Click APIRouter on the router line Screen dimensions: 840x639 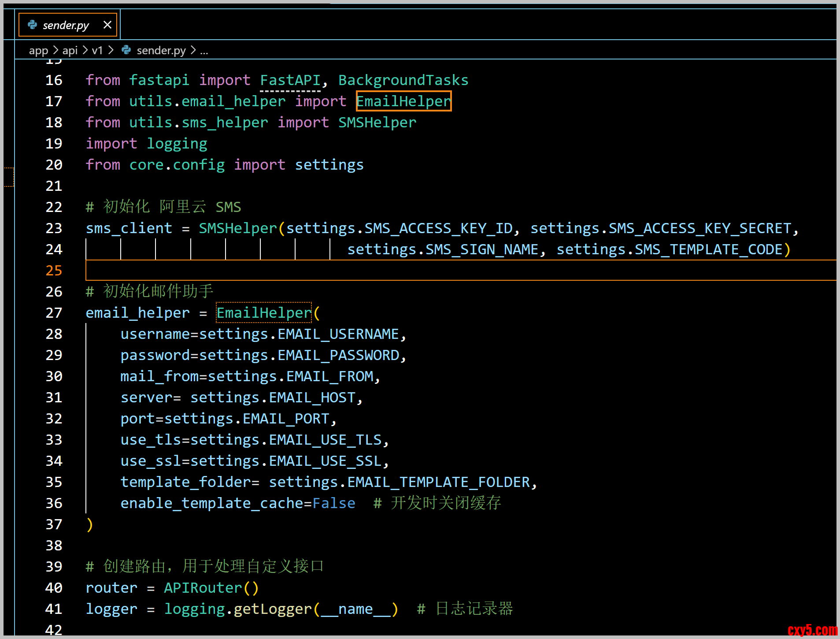pyautogui.click(x=203, y=588)
